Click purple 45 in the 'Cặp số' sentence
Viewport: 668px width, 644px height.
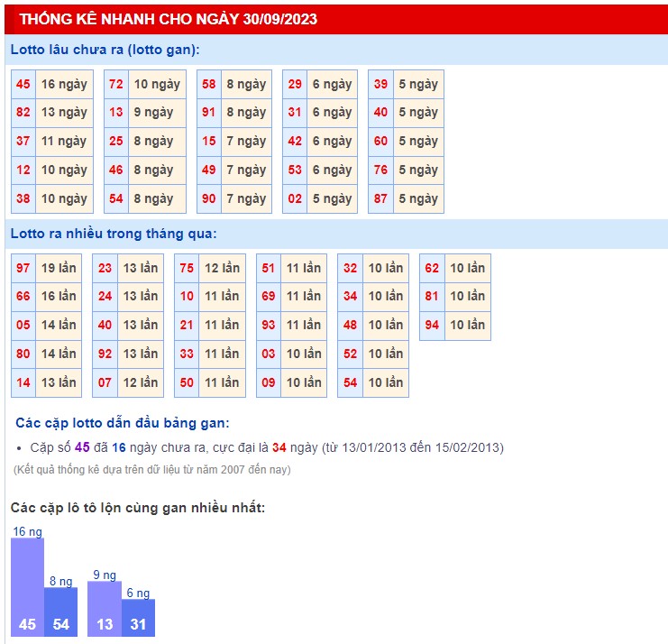pos(82,447)
